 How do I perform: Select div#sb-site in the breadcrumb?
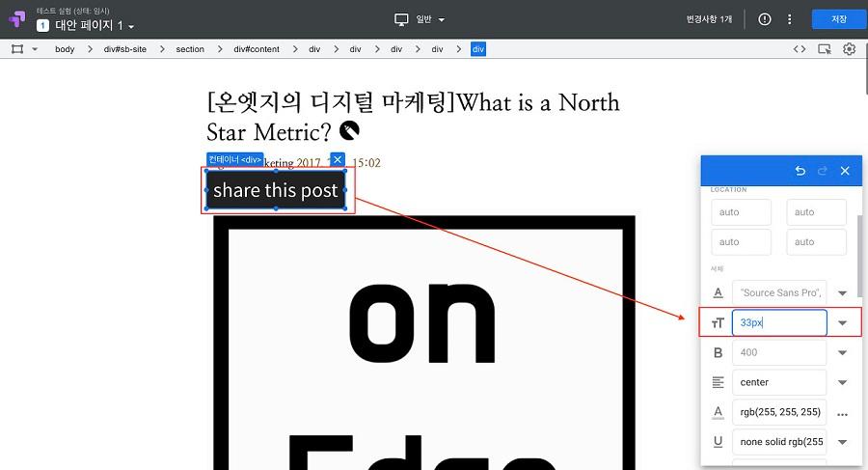pos(125,49)
